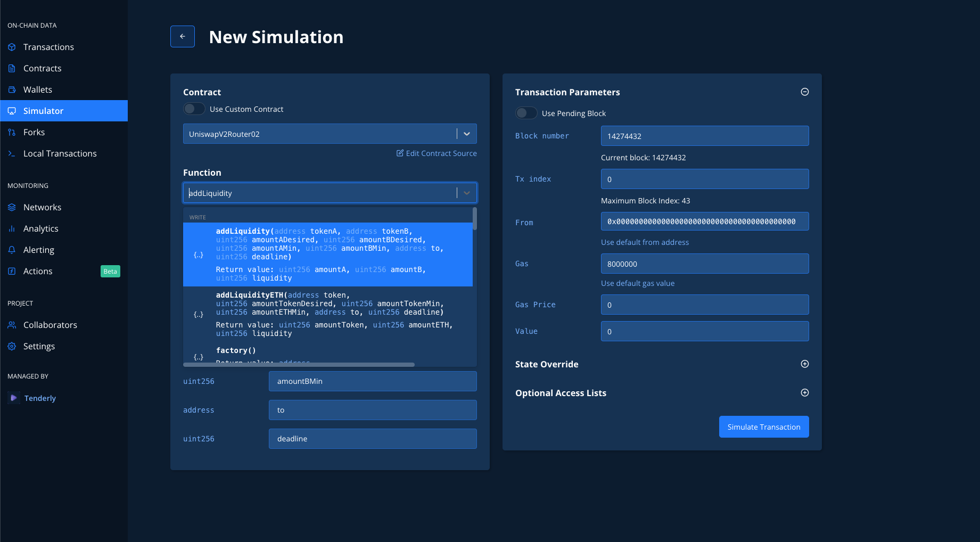
Task: Open the Alerting page label
Action: [39, 250]
